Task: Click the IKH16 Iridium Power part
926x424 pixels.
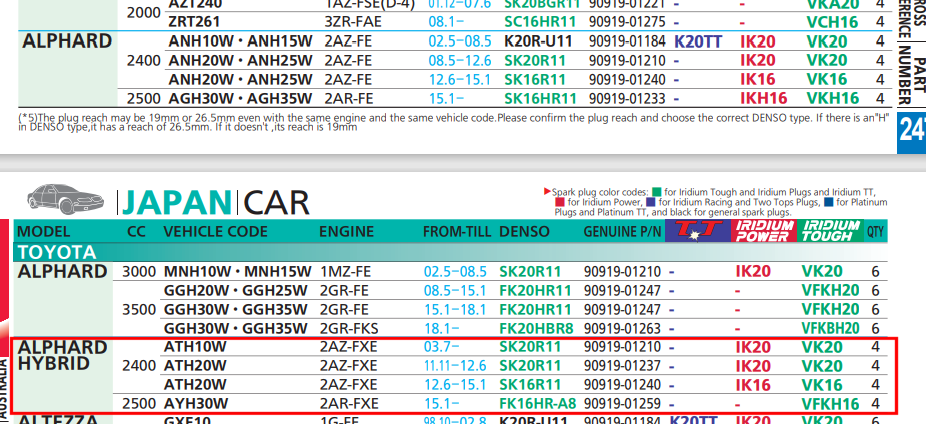Action: (x=764, y=99)
